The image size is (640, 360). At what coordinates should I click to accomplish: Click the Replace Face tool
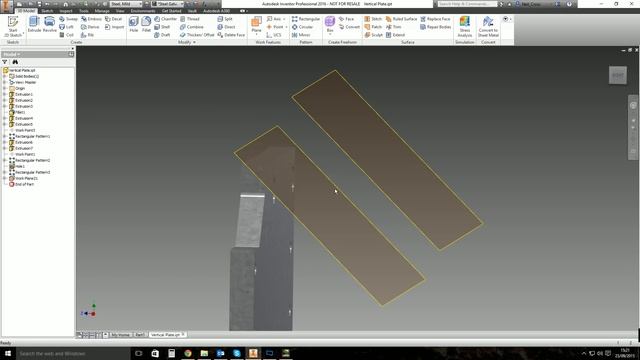click(435, 19)
